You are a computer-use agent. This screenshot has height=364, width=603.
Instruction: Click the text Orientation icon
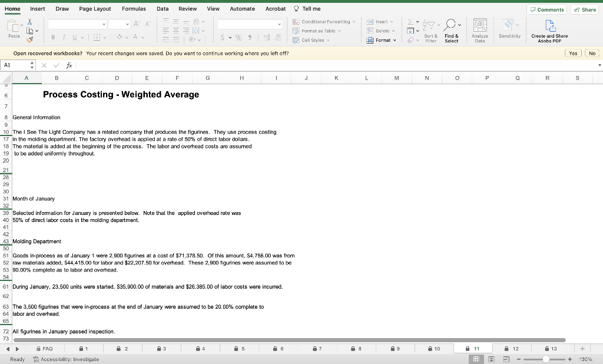pyautogui.click(x=193, y=39)
